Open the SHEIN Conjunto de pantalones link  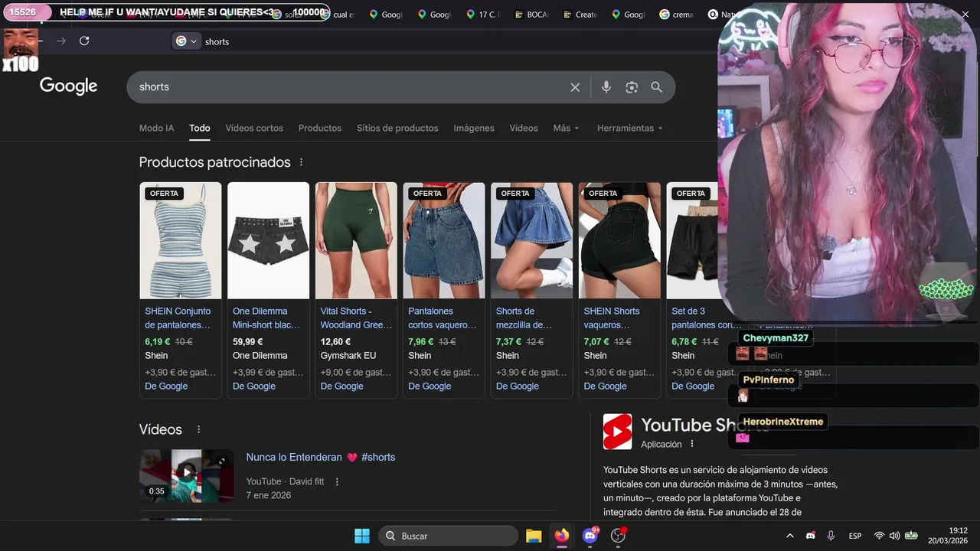pyautogui.click(x=178, y=318)
